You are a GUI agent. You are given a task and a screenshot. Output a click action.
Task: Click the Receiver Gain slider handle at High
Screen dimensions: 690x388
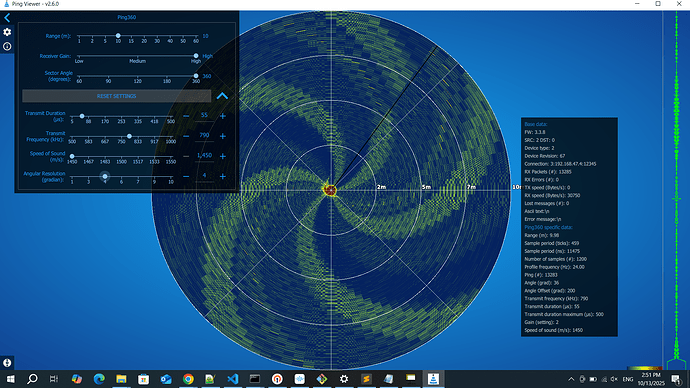(196, 56)
